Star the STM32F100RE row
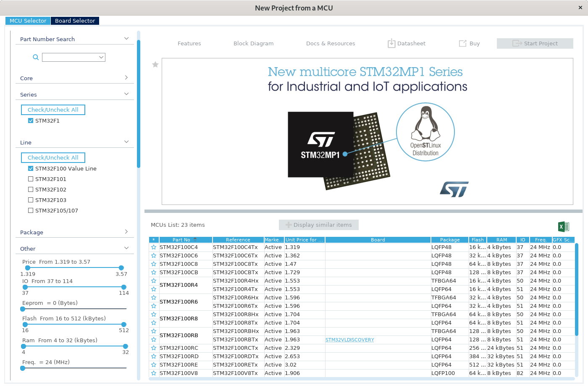 tap(154, 365)
